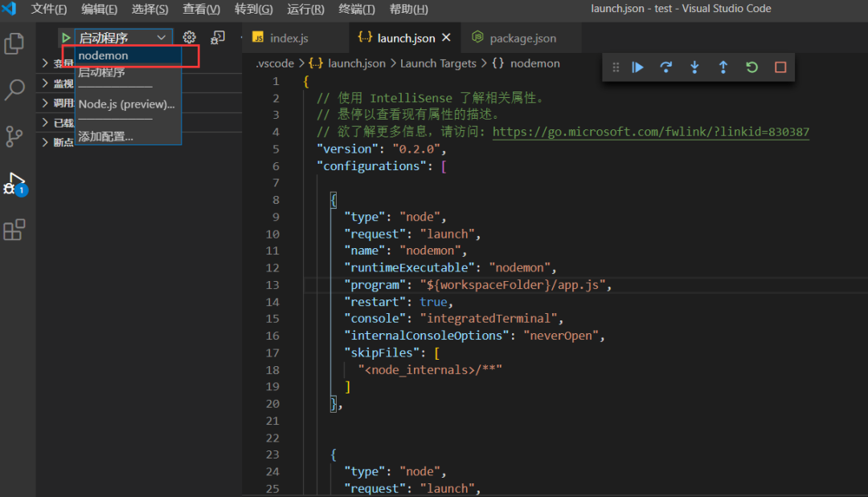Open the Search view in activity bar
Screen dimensions: 868x497
pyautogui.click(x=14, y=90)
